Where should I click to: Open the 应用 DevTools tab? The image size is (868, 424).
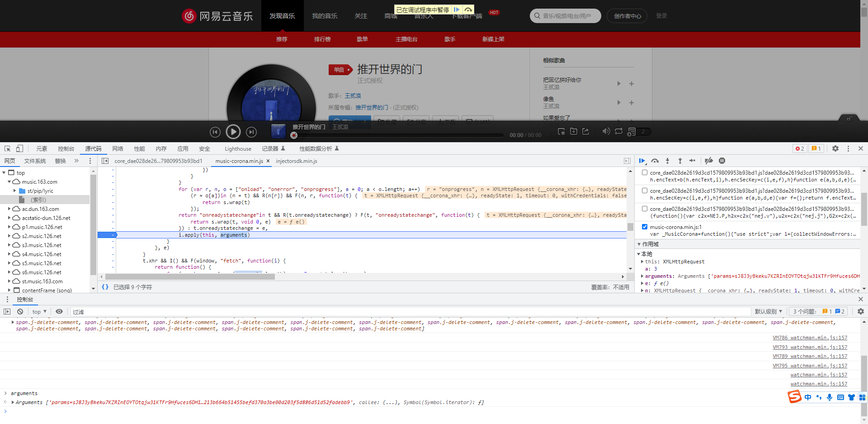pyautogui.click(x=183, y=148)
